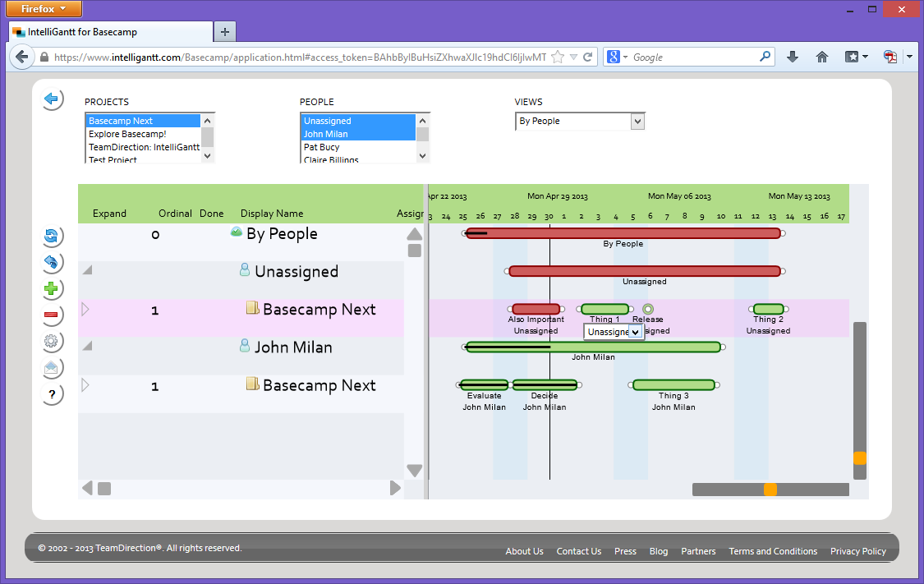Screen dimensions: 924x584
Task: Click folder icon of Basecamp Next under Unassigned
Action: click(x=253, y=308)
